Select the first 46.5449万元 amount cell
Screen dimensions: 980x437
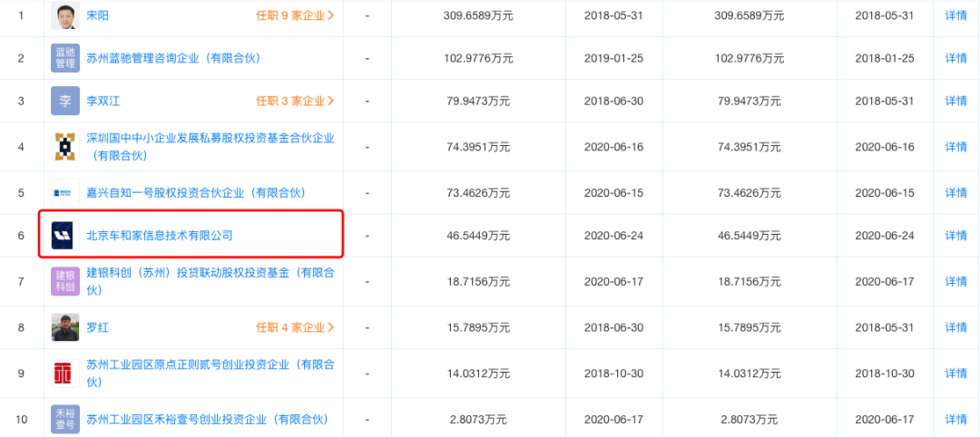point(478,236)
